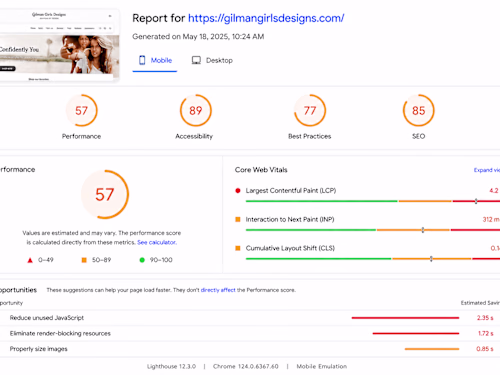Click the desktop monitor icon
Viewport: 500px width, 375px height.
(196, 60)
